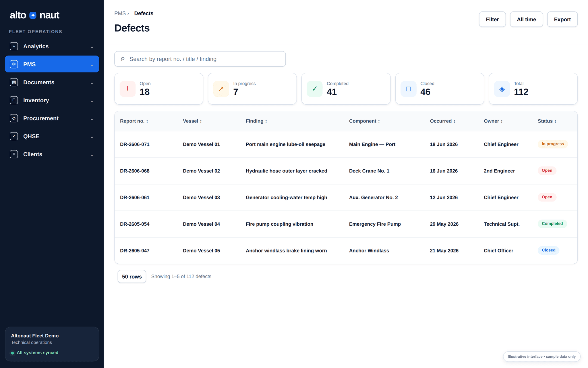Expand the Documents menu chevron
This screenshot has width=588, height=368.
pyautogui.click(x=92, y=83)
